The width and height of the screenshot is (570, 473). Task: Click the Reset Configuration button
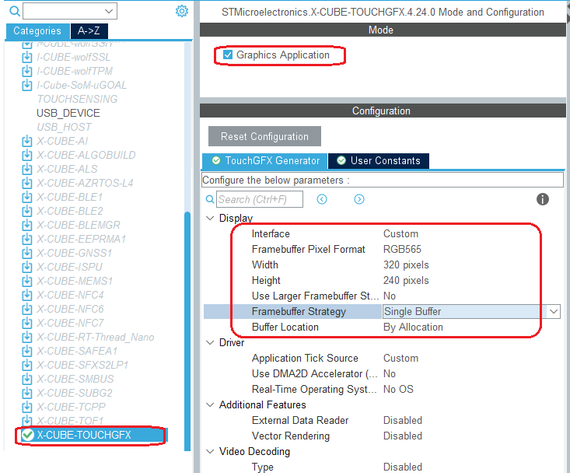point(265,136)
